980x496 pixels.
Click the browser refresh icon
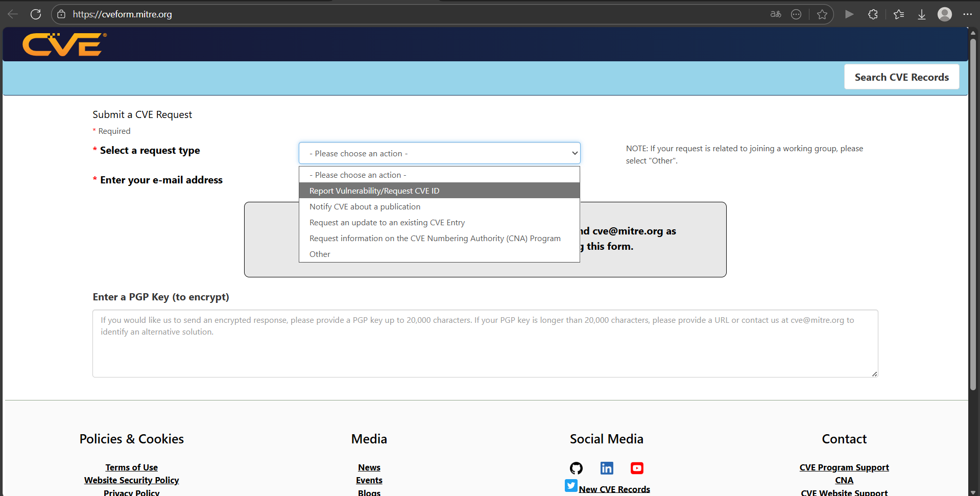click(36, 14)
